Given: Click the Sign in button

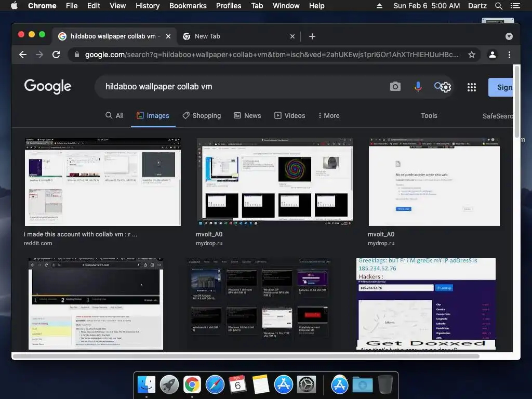Looking at the screenshot, I should [x=501, y=87].
